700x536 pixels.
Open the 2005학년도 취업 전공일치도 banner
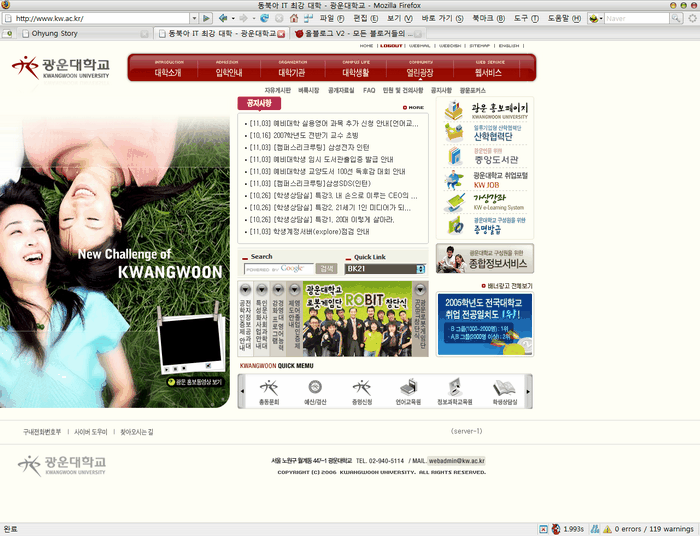coord(485,324)
